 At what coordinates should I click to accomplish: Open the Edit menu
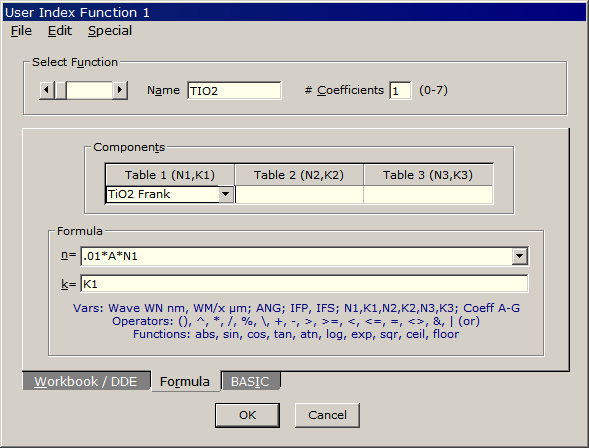coord(60,31)
